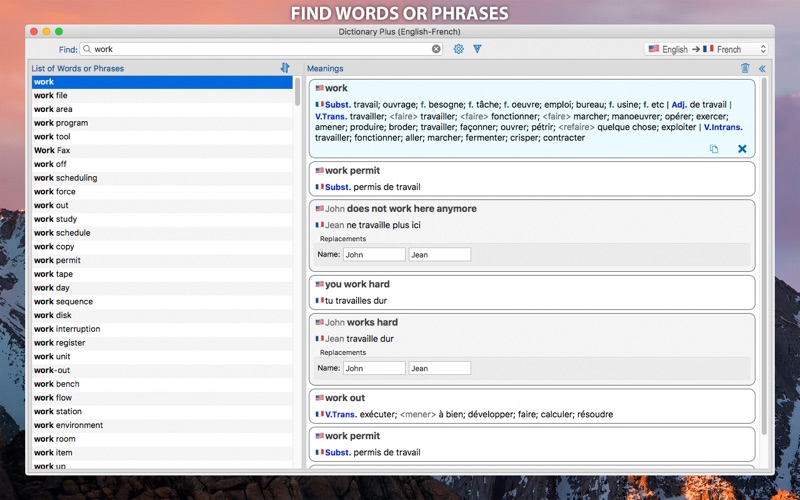This screenshot has width=800, height=500.
Task: Edit 'Jean' replacement field under 'Jean travaille dur'
Action: tap(440, 368)
